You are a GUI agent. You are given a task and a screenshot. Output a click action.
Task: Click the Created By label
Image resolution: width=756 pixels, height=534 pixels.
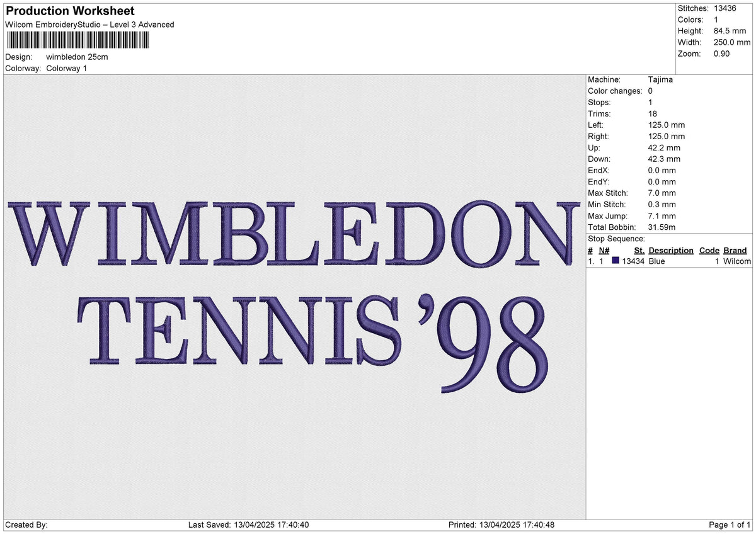pos(26,525)
